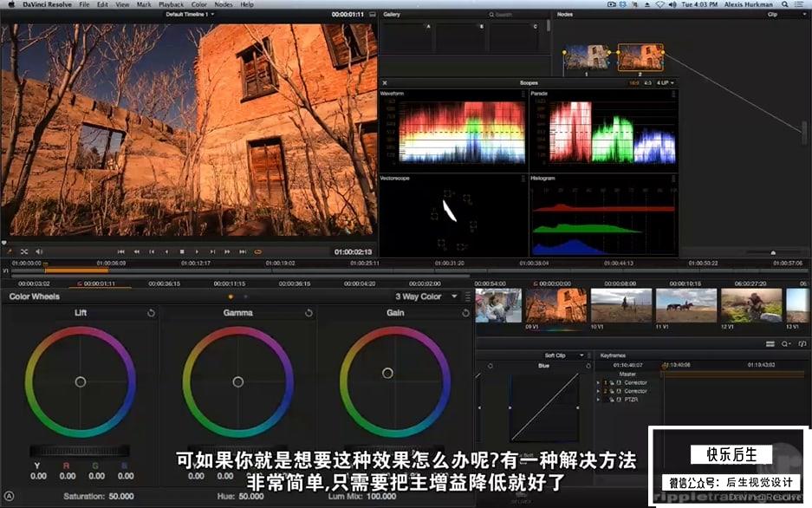Open the File menu
This screenshot has height=508, width=812.
(x=84, y=4)
